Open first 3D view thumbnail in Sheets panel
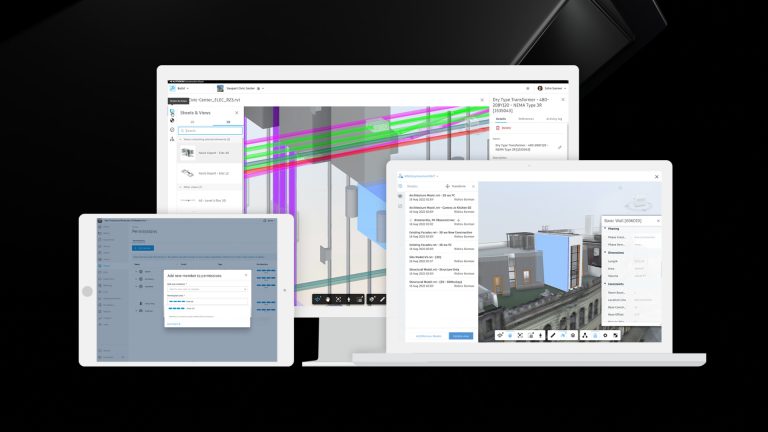This screenshot has height=432, width=768. 188,153
